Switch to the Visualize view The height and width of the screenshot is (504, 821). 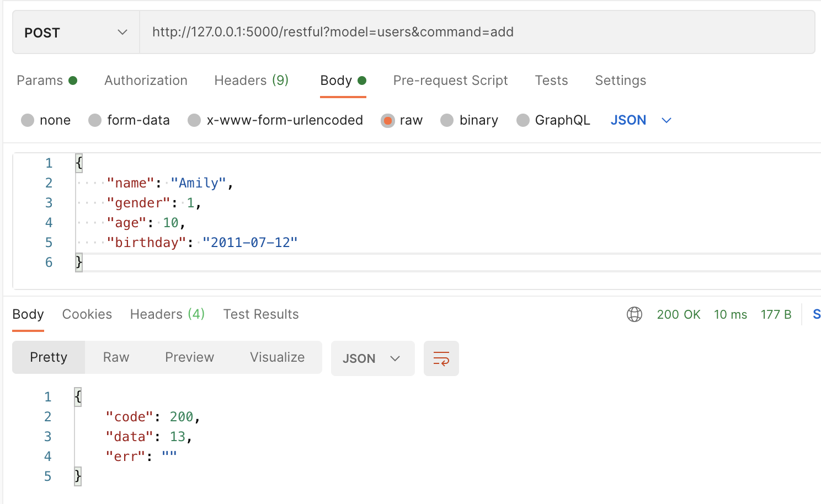277,357
